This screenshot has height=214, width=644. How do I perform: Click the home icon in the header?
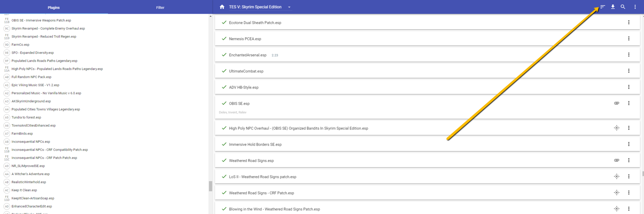[x=222, y=7]
